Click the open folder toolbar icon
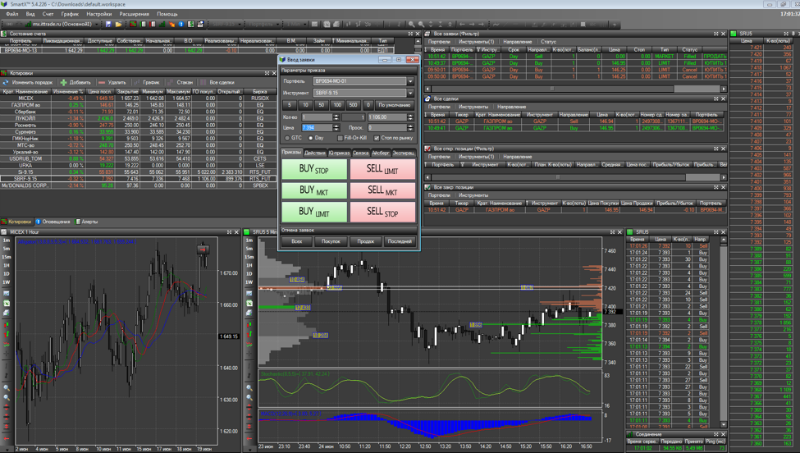This screenshot has height=453, width=800. tap(118, 24)
